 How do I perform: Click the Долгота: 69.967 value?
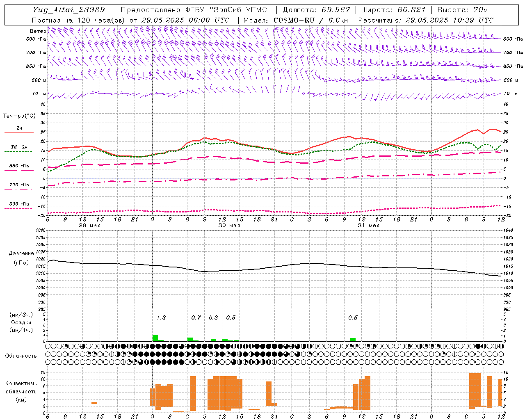[317, 10]
